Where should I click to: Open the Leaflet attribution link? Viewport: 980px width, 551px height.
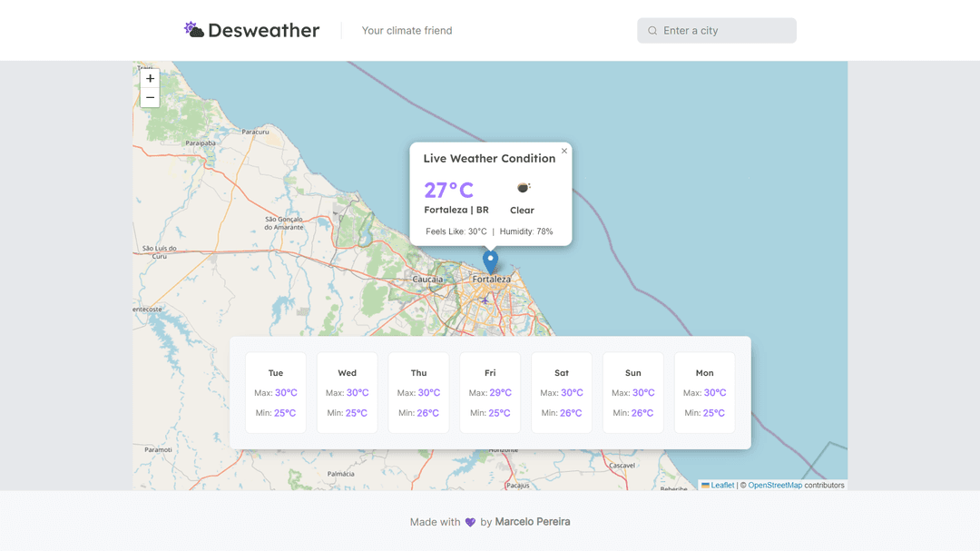coord(722,486)
